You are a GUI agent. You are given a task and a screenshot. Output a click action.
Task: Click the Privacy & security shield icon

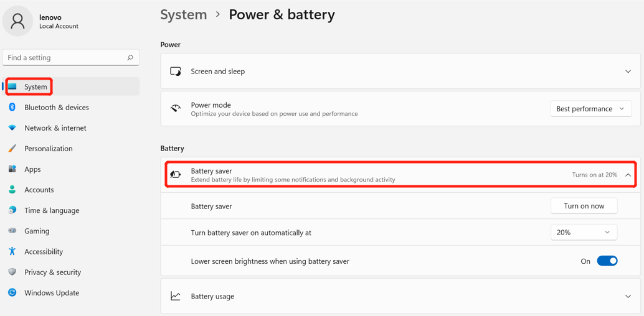(x=12, y=272)
